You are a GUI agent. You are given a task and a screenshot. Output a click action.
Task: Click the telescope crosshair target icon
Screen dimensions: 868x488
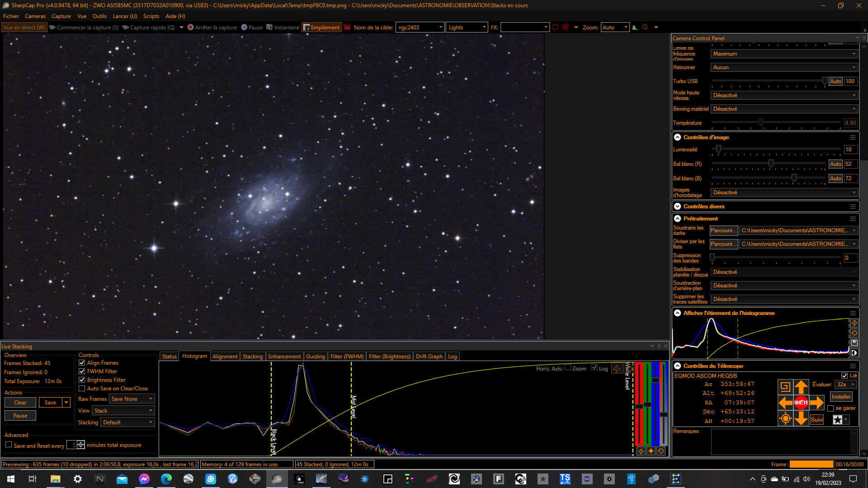(785, 418)
